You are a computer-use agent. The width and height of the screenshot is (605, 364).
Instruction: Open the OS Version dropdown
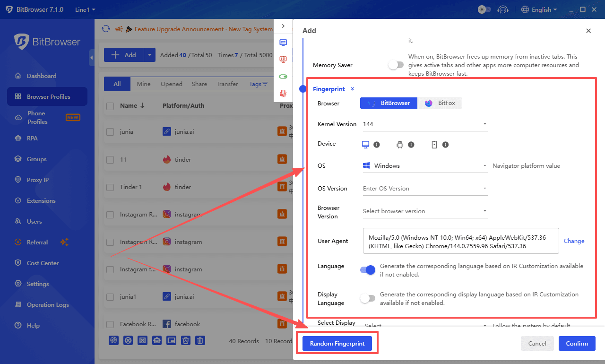click(x=424, y=189)
